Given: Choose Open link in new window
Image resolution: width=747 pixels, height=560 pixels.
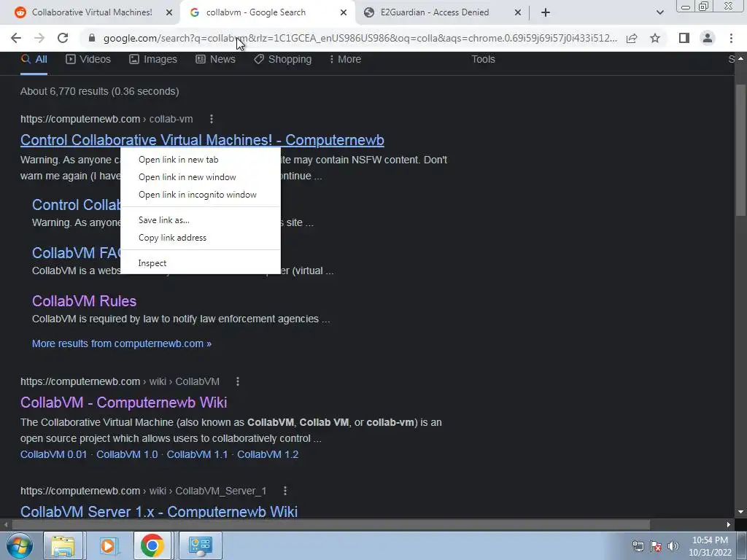Looking at the screenshot, I should point(201,177).
